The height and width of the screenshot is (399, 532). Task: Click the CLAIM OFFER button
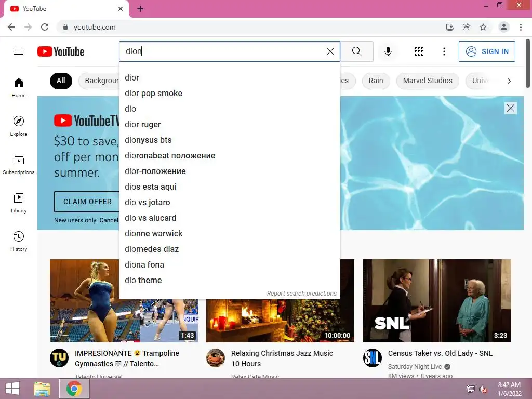(87, 202)
